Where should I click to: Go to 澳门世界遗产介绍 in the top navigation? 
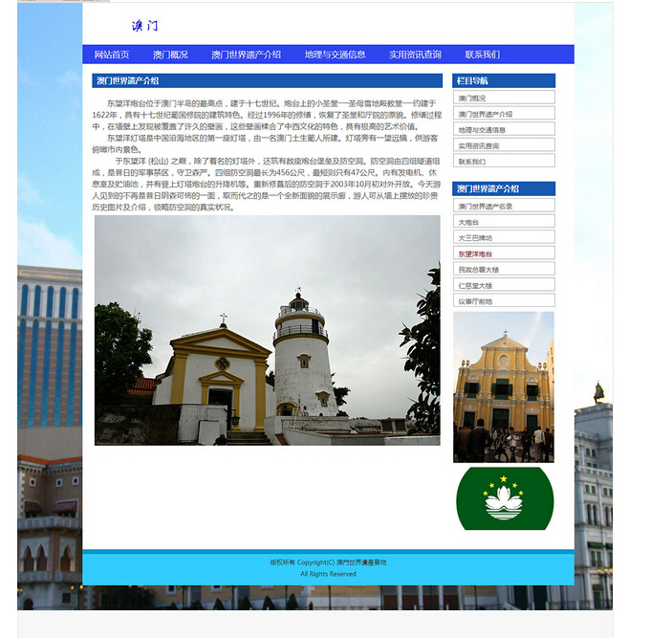pos(246,55)
